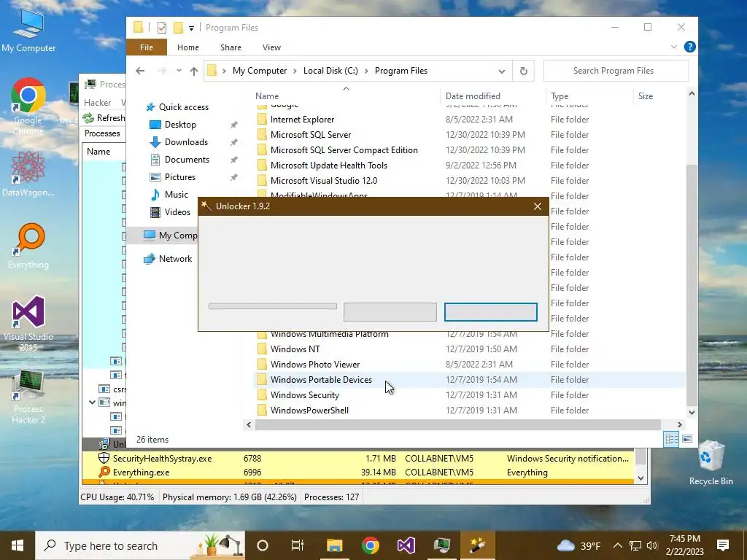This screenshot has width=747, height=560.
Task: Open the network tray icon
Action: pos(635,545)
